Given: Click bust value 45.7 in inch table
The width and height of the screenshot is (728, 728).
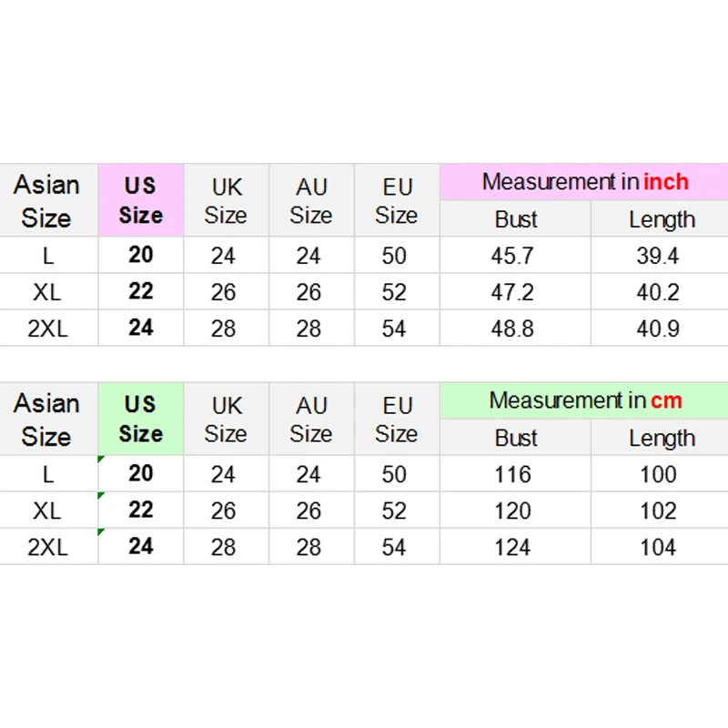Looking at the screenshot, I should coord(512,256).
